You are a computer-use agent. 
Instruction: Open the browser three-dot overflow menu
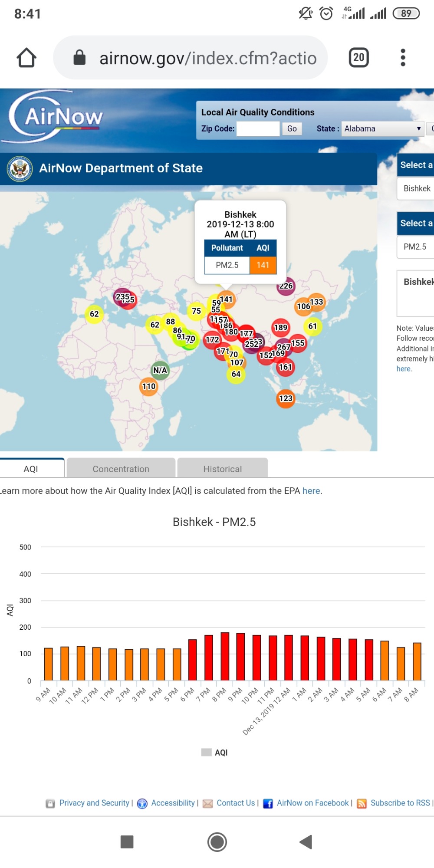pyautogui.click(x=403, y=58)
